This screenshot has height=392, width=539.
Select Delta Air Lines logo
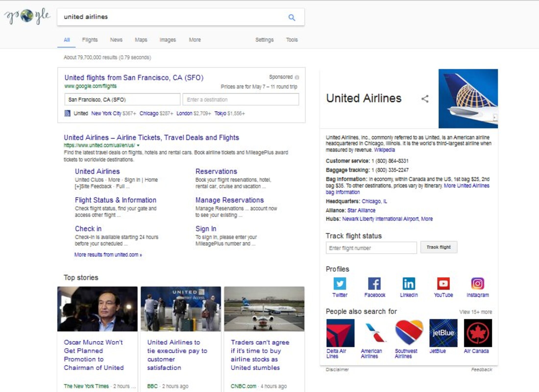[340, 333]
